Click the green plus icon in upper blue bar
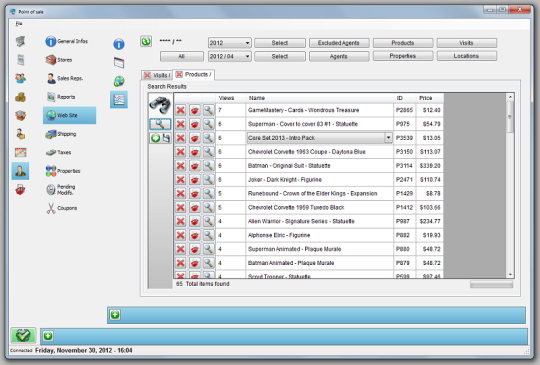The height and width of the screenshot is (365, 540). tap(115, 315)
